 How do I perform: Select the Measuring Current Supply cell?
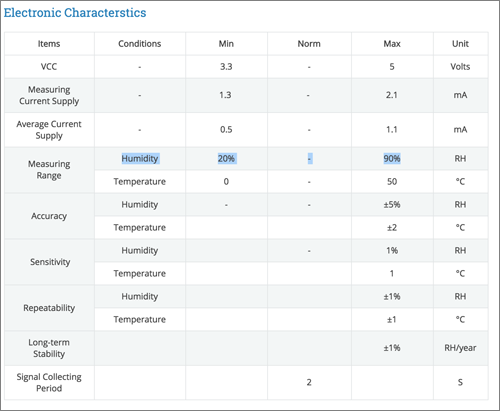tap(49, 95)
